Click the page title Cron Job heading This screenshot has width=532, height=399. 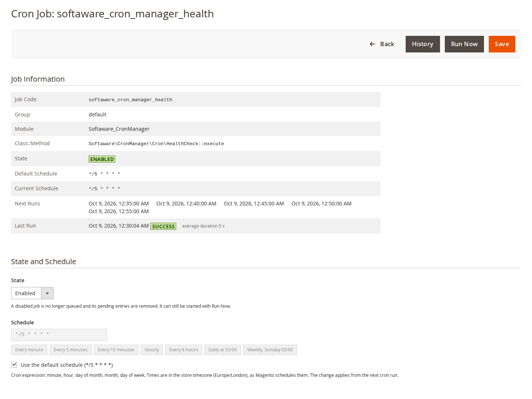pyautogui.click(x=112, y=14)
